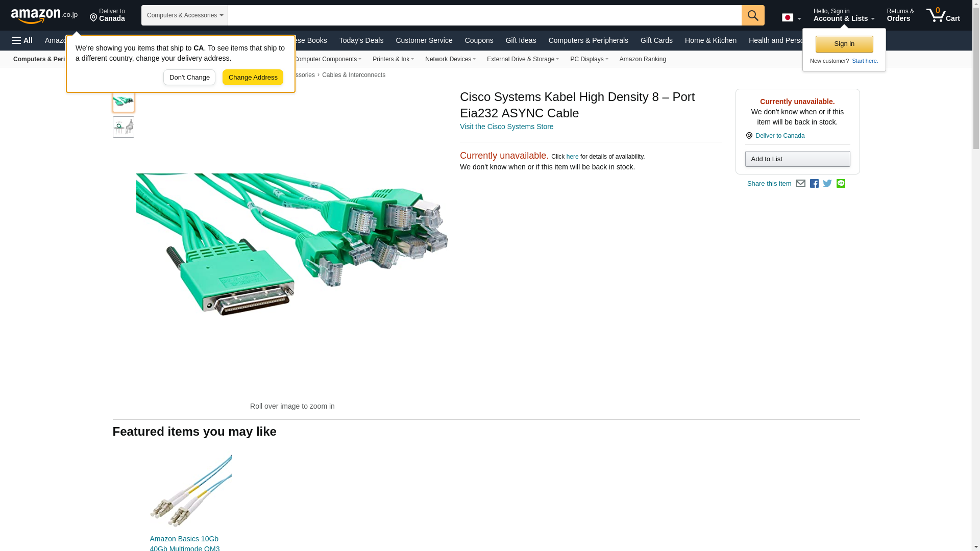Click the yellow Sign in button

(844, 44)
